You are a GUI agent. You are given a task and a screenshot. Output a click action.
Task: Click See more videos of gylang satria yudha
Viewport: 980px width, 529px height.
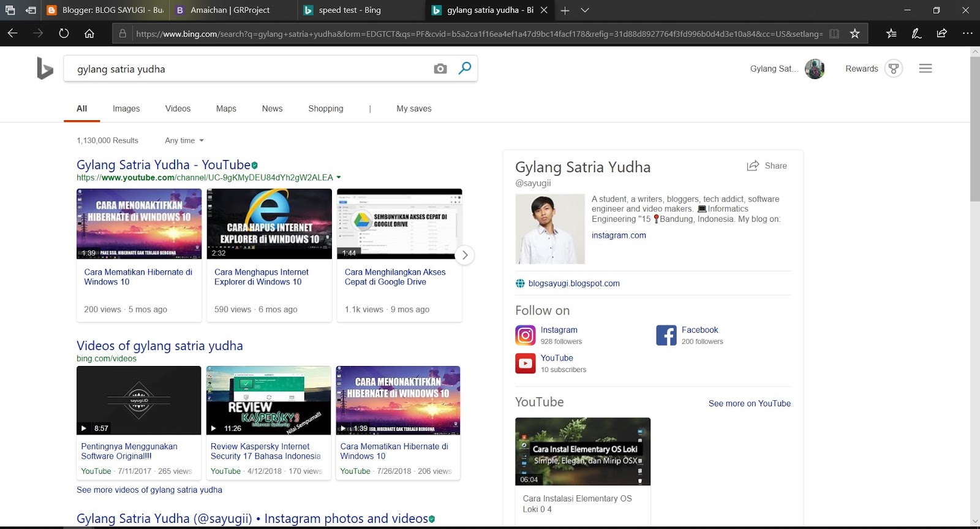coord(149,490)
